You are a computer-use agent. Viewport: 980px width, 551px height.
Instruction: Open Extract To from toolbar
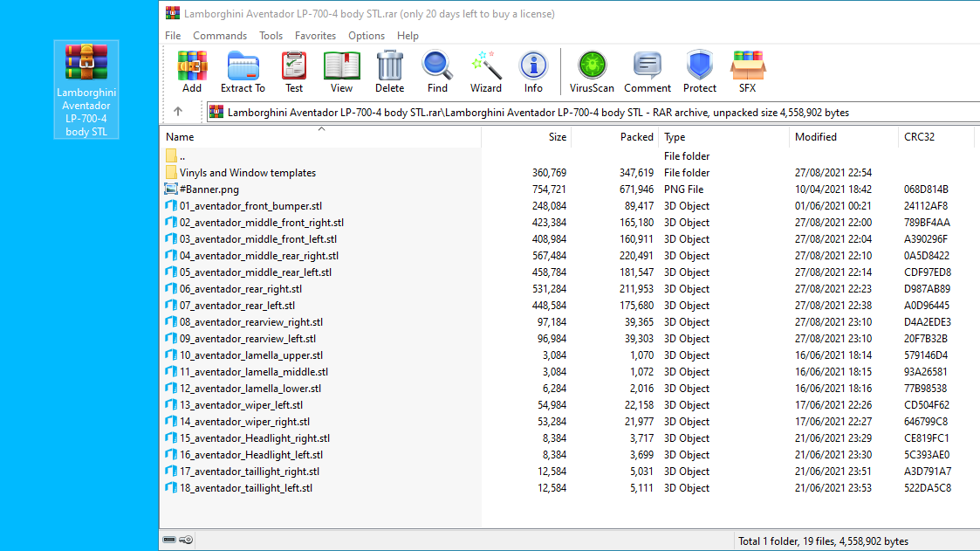click(243, 72)
